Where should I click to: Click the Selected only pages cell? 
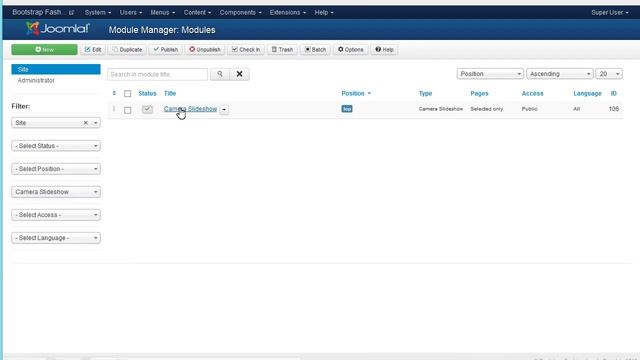pyautogui.click(x=487, y=109)
